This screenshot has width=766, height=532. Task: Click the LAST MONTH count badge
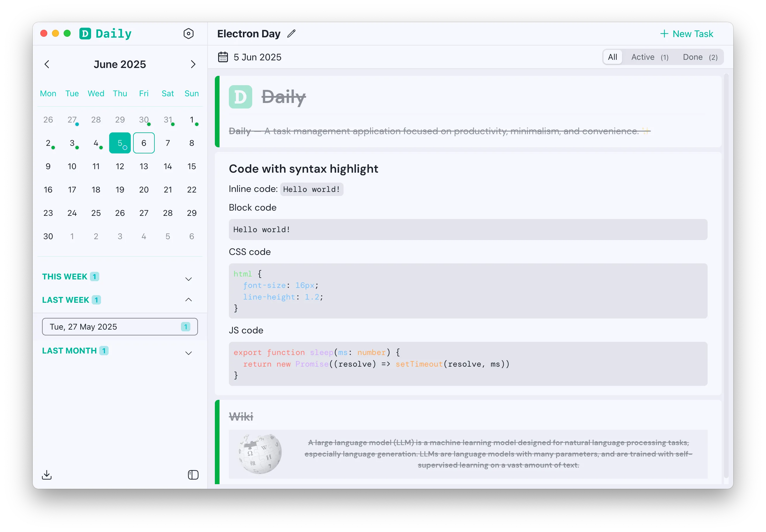[x=104, y=351]
